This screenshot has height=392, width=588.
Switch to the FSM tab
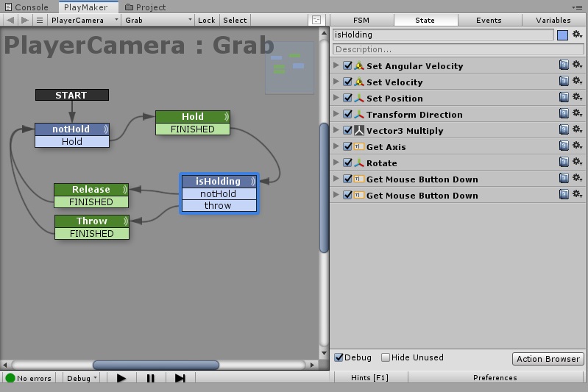point(361,21)
